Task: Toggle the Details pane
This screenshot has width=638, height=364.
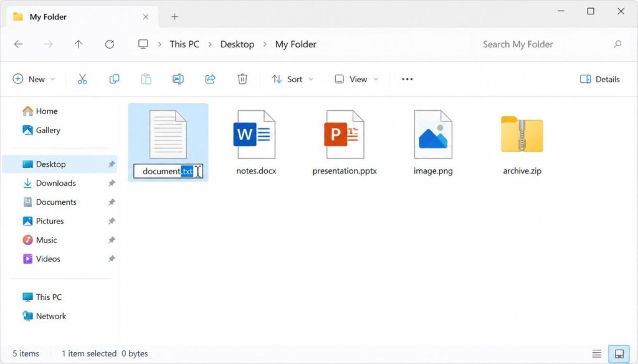Action: [x=600, y=79]
